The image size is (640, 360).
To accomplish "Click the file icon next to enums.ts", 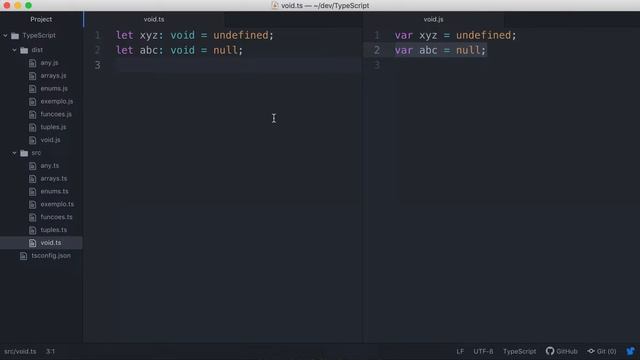I will pos(33,191).
